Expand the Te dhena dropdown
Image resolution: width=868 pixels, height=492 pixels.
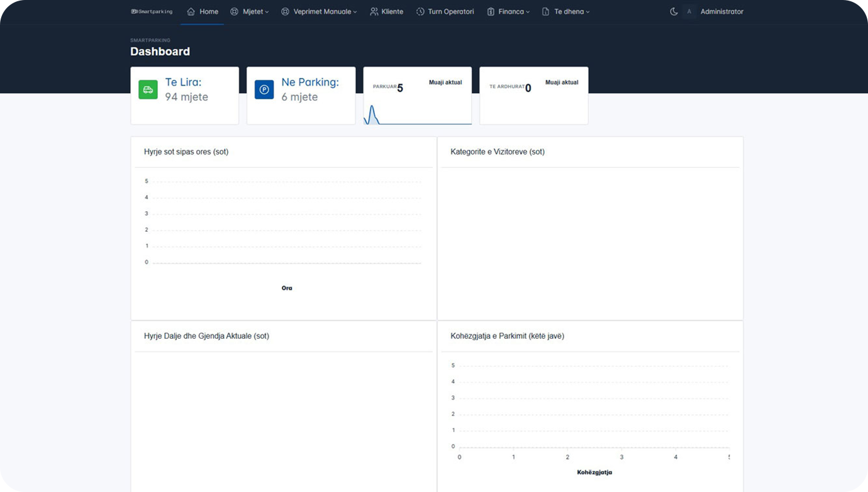tap(571, 11)
